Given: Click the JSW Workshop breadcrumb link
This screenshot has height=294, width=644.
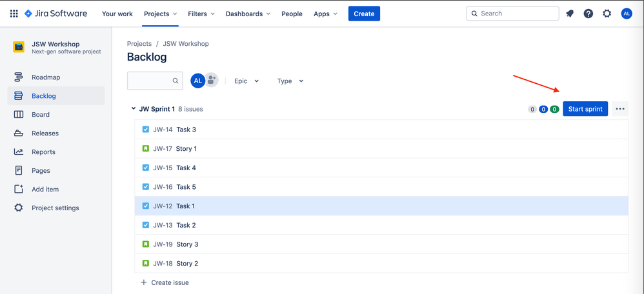Looking at the screenshot, I should coord(186,44).
